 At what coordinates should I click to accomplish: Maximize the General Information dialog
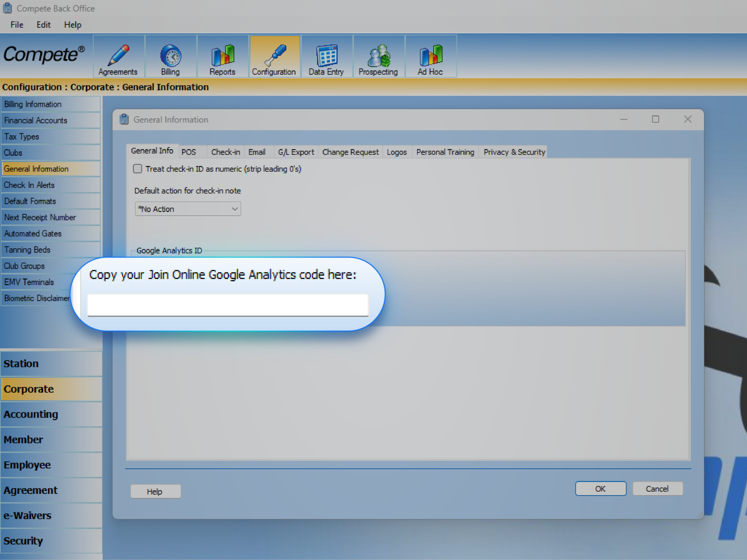click(x=655, y=120)
